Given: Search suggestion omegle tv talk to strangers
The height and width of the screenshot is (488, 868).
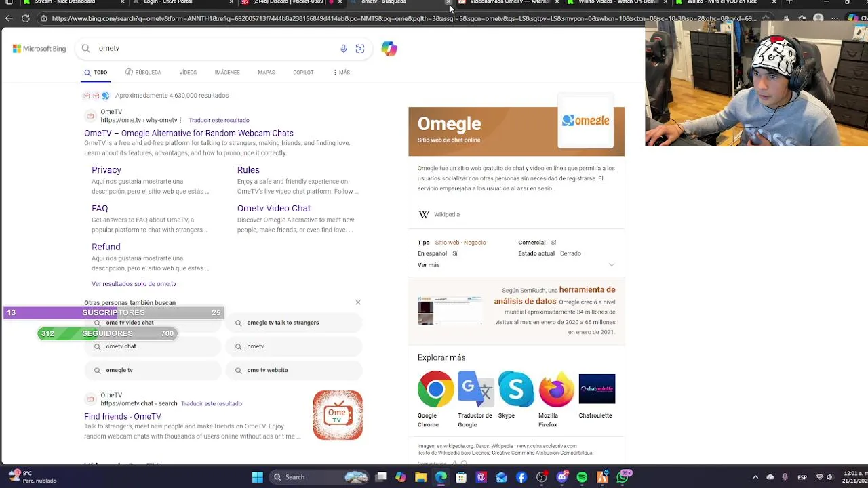Looking at the screenshot, I should (x=294, y=323).
